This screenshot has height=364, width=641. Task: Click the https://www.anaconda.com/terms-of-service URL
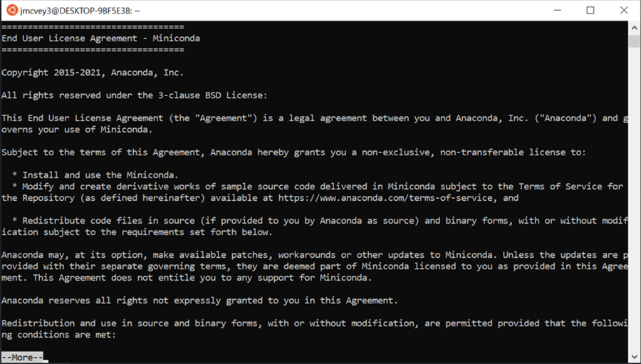pyautogui.click(x=385, y=197)
